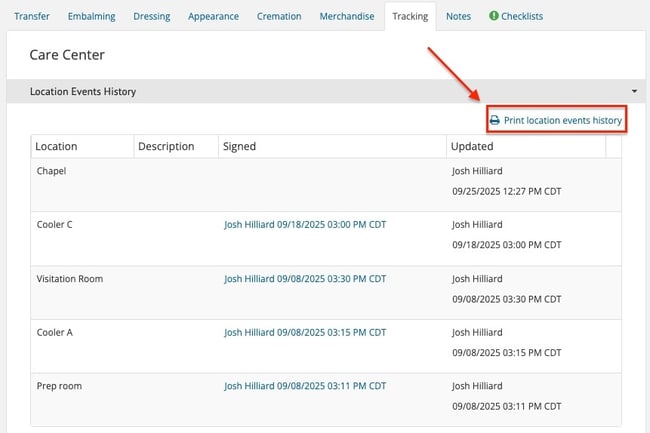Open the Appearance tab
This screenshot has width=650, height=433.
click(213, 16)
